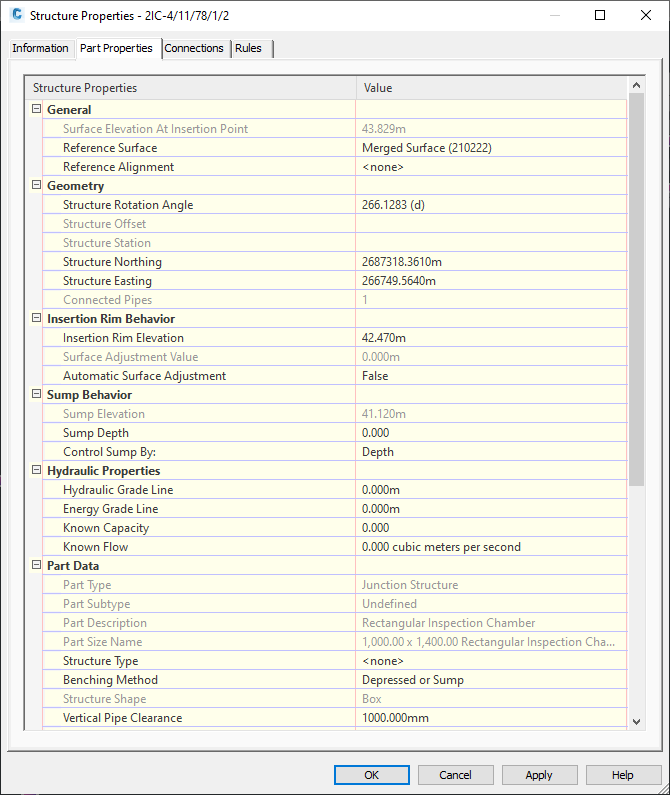This screenshot has height=795, width=670.
Task: Switch to the Information tab
Action: pyautogui.click(x=41, y=48)
